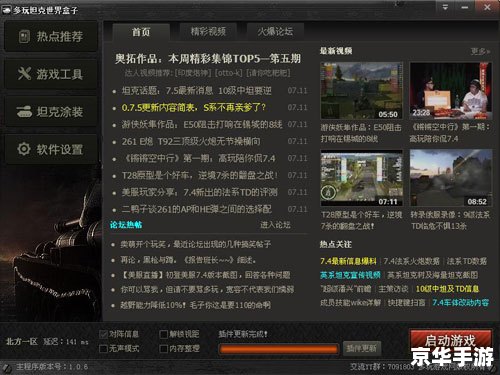Enable the 解锁视距 checkbox
The image size is (500, 375).
click(164, 334)
